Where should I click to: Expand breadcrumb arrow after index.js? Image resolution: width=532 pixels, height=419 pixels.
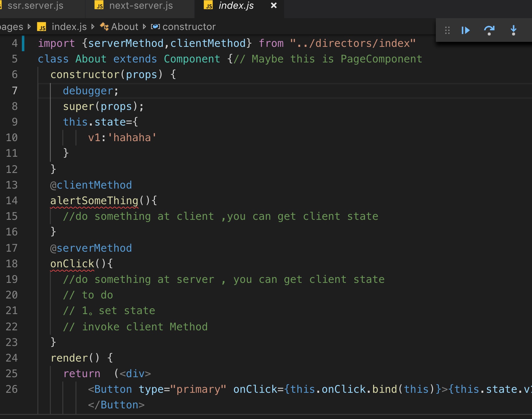[93, 27]
